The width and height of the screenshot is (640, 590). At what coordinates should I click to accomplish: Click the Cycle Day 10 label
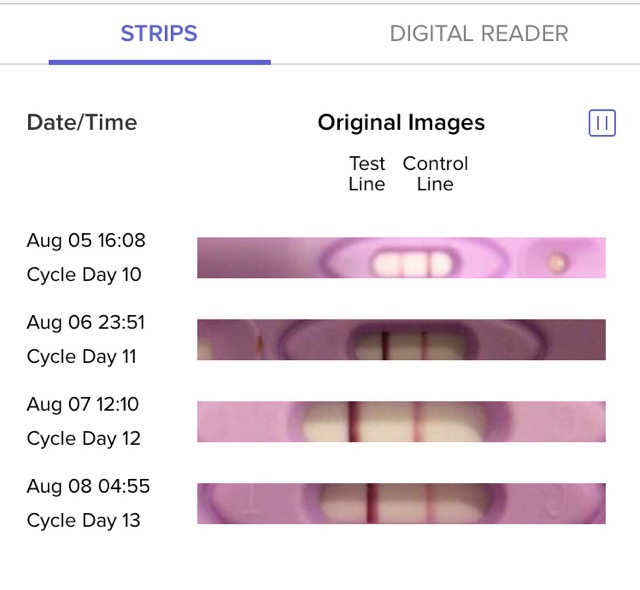84,275
